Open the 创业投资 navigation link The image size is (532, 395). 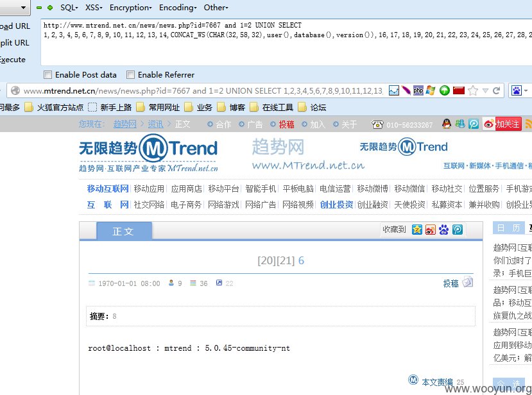(336, 205)
